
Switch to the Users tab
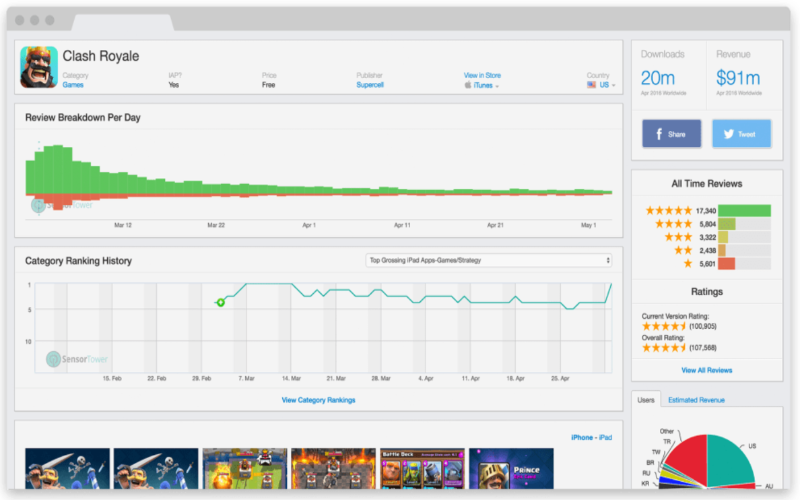pyautogui.click(x=646, y=400)
